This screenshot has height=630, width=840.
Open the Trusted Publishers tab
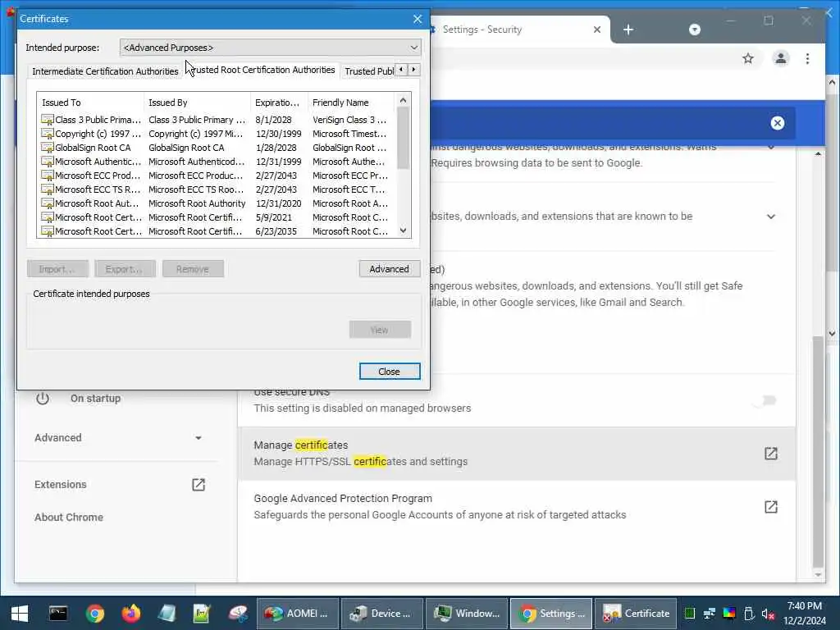pos(368,71)
